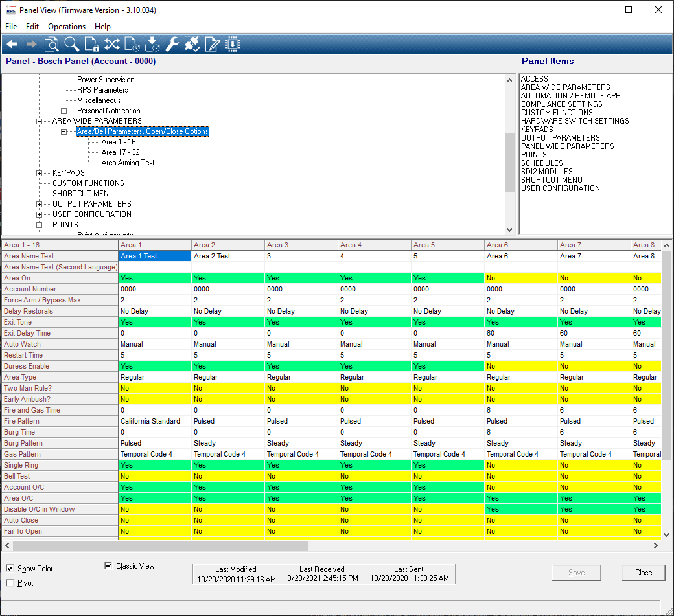This screenshot has height=616, width=674.
Task: Click the crossed arrows shuffle icon
Action: (x=111, y=44)
